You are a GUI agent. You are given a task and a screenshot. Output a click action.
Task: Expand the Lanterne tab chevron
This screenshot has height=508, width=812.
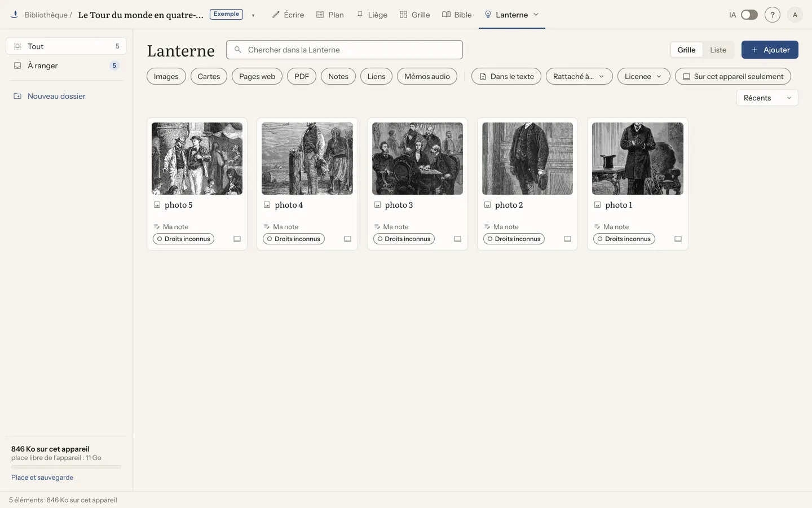[536, 15]
